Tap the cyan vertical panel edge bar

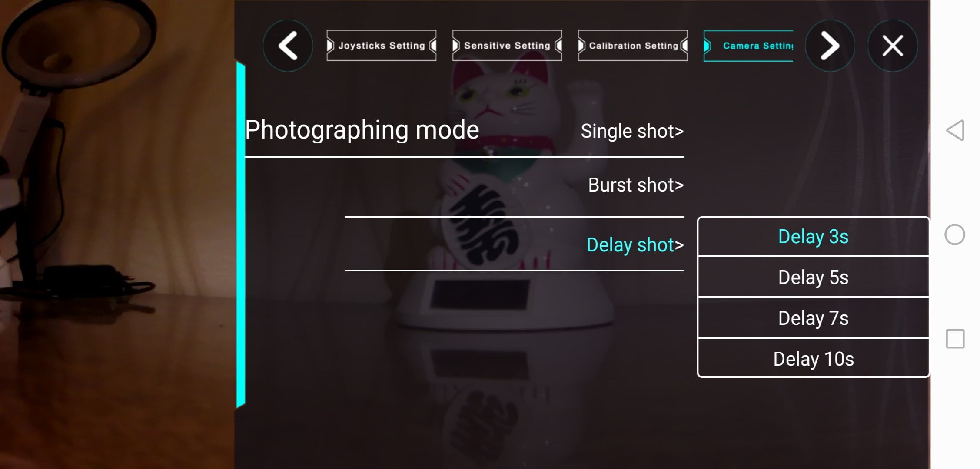coord(241,235)
